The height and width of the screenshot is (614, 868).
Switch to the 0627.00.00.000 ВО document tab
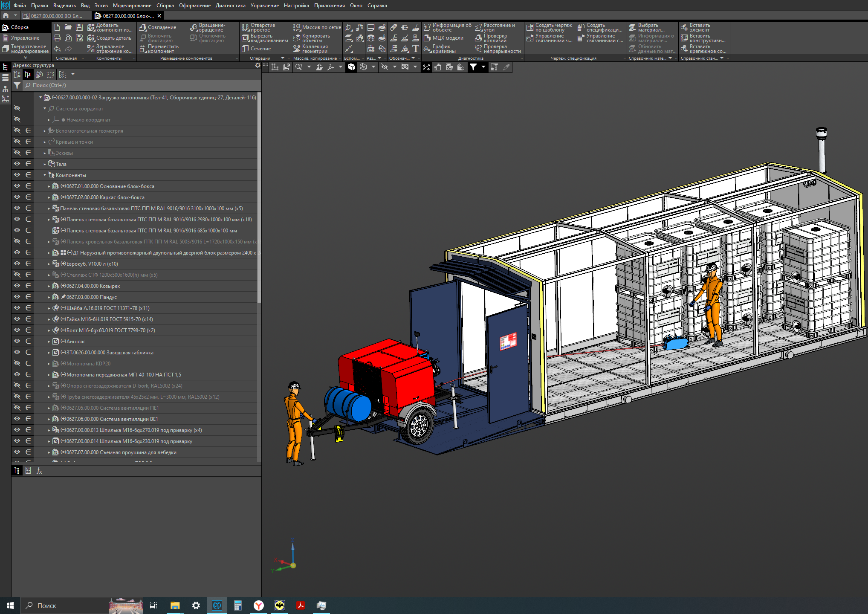pos(55,16)
